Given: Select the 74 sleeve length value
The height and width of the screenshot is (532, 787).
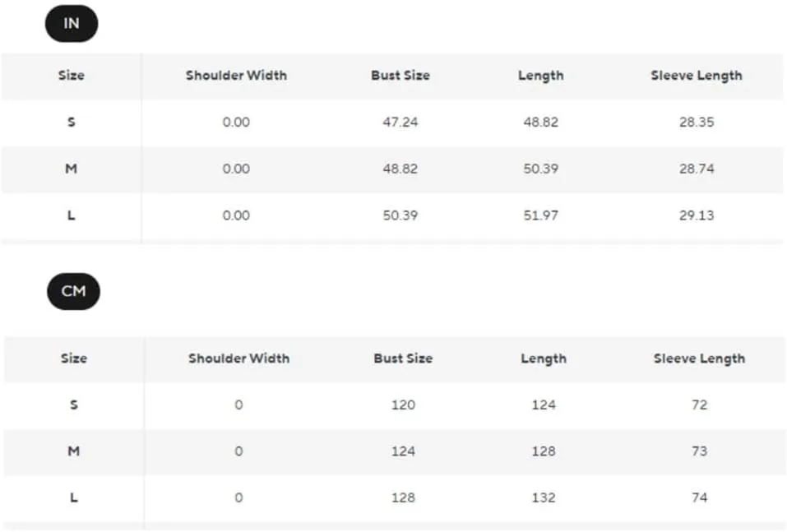Looking at the screenshot, I should point(699,497).
